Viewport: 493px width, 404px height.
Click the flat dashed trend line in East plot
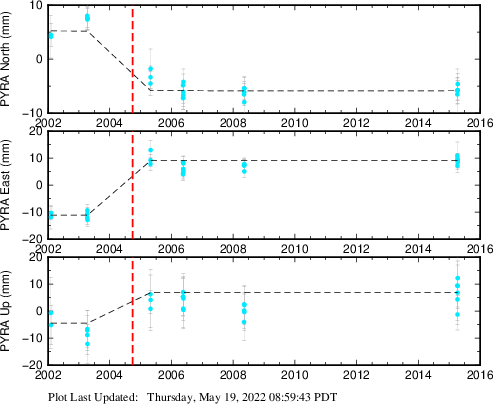tap(304, 161)
